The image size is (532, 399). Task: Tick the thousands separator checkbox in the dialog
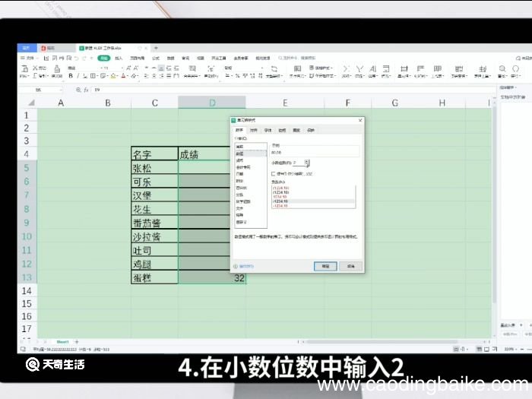(x=273, y=174)
